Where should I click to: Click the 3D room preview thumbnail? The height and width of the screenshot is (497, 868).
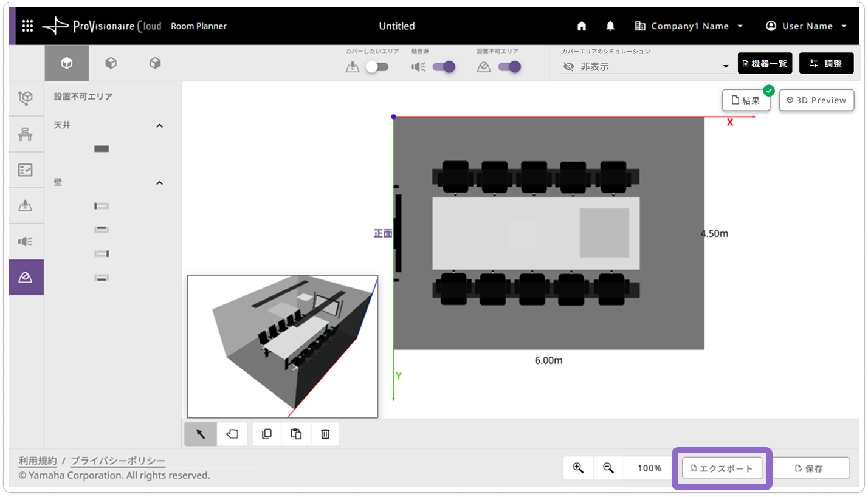[283, 346]
